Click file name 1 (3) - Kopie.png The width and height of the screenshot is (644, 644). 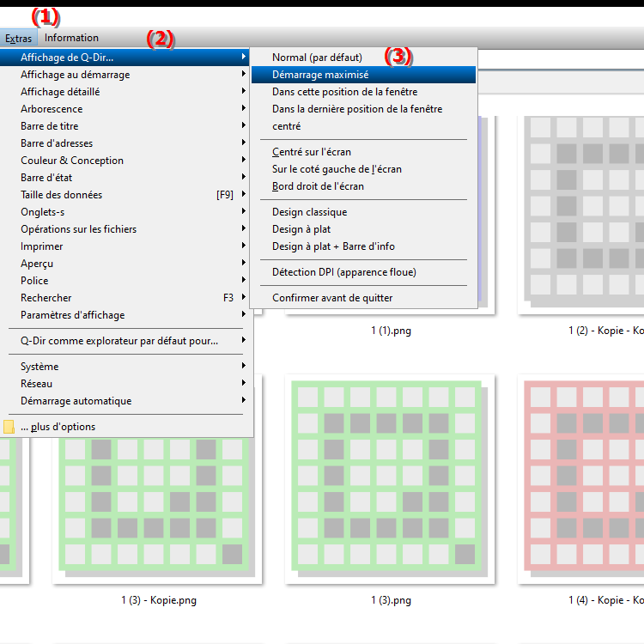(159, 600)
